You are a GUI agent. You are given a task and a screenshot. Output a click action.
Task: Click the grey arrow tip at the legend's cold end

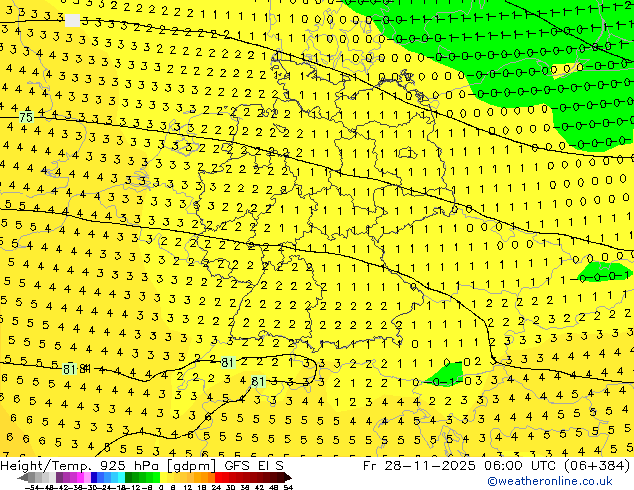(x=22, y=478)
